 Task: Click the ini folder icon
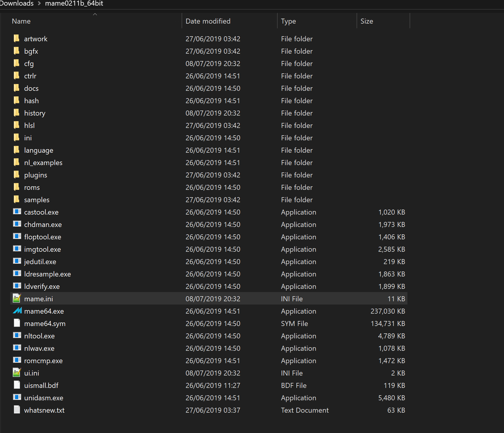click(x=16, y=137)
